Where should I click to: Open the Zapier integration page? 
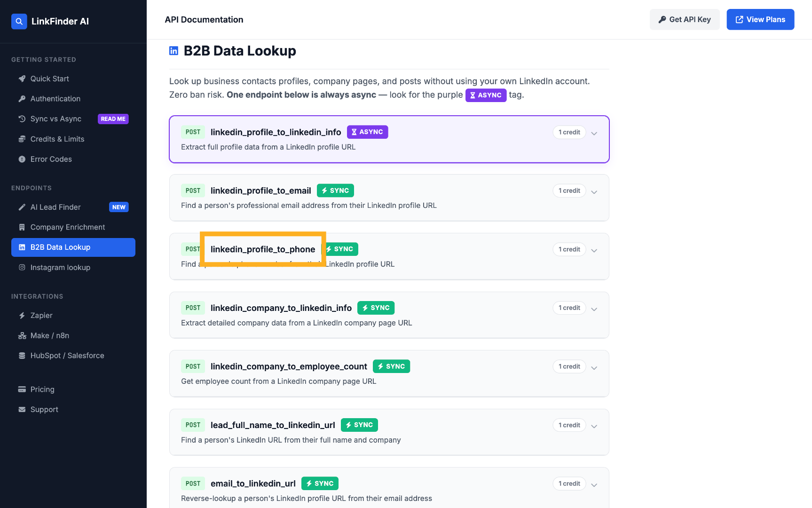click(x=73, y=316)
